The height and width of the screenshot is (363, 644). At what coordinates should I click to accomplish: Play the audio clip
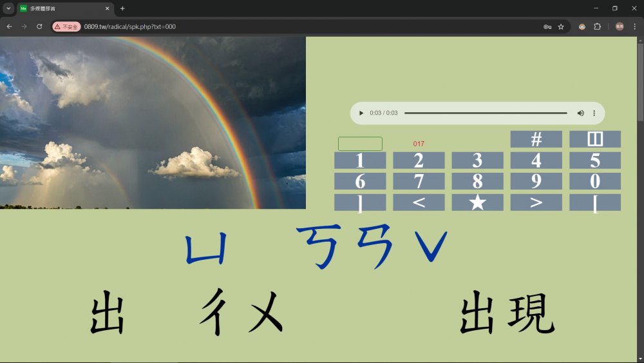pos(361,113)
